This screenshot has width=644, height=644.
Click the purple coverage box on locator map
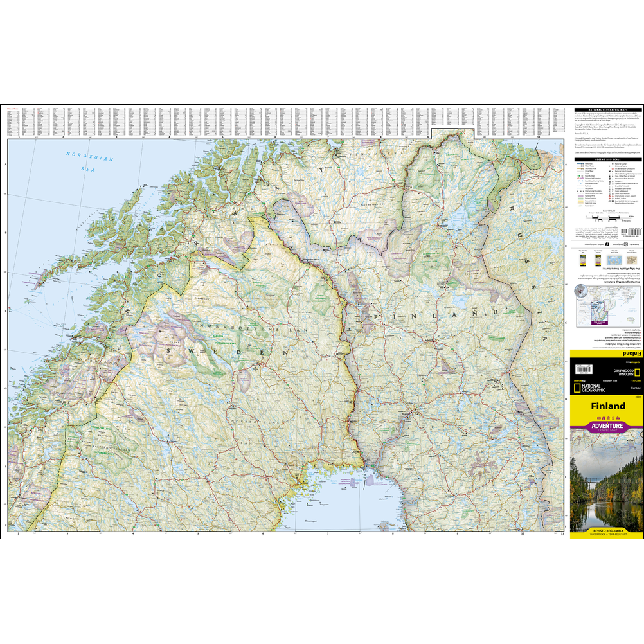599,312
